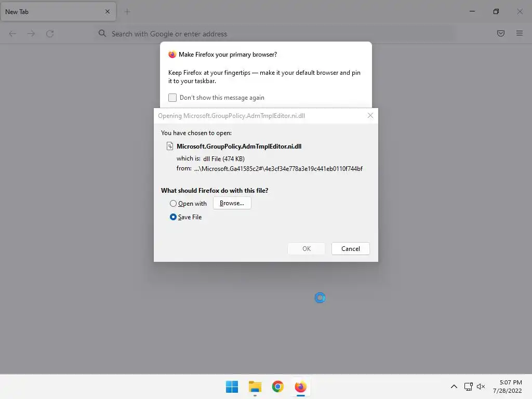Click the network status tray icon
Viewport: 532px width, 399px height.
click(x=469, y=387)
